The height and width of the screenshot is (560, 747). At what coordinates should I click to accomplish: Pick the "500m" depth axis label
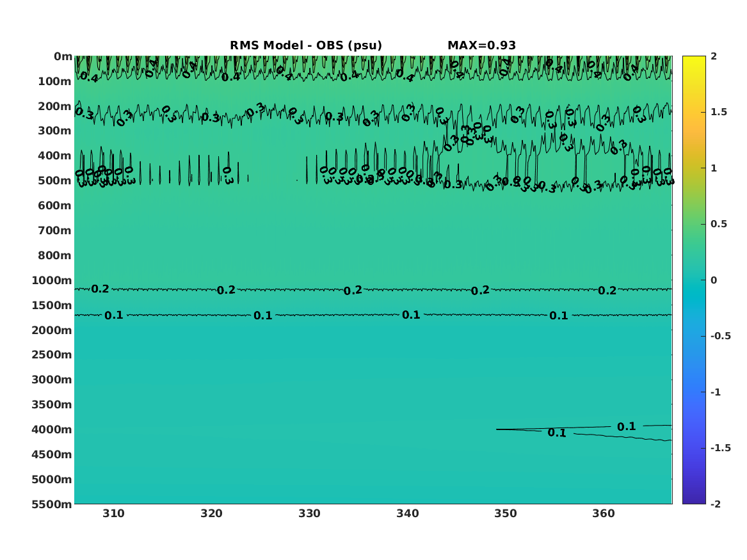55,181
